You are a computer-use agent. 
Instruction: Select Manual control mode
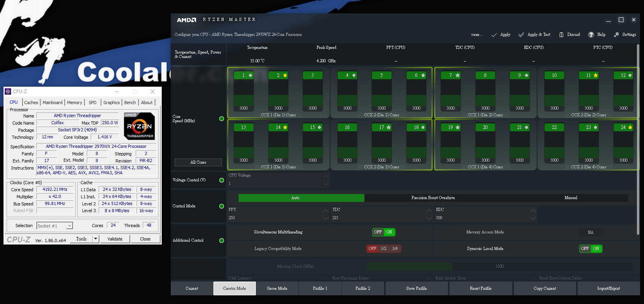(571, 198)
